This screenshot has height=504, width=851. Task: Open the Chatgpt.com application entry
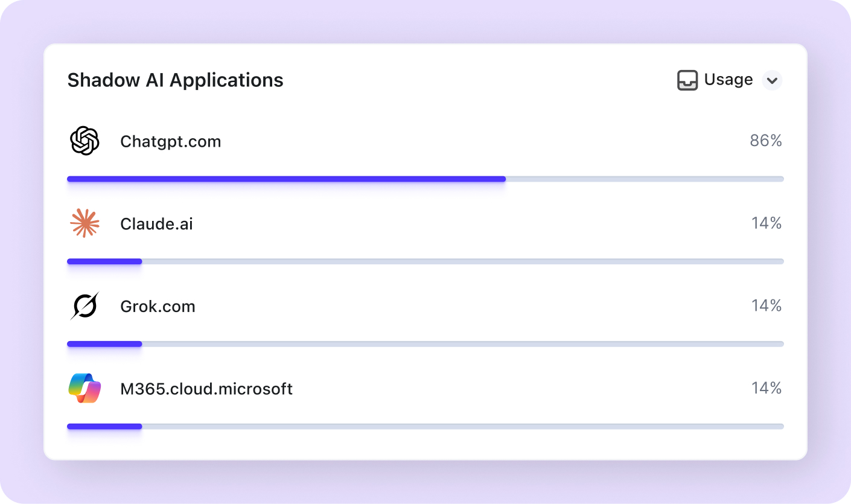coord(171,142)
